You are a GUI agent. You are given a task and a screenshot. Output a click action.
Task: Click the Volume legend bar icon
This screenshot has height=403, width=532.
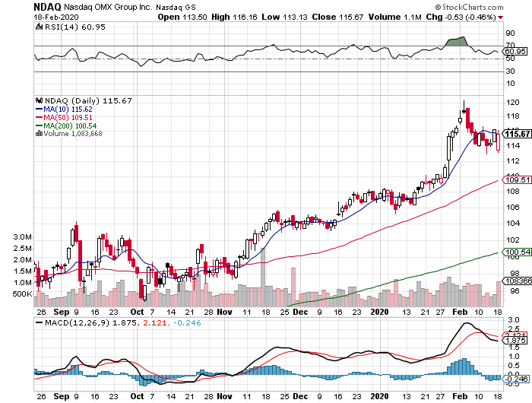[x=40, y=134]
